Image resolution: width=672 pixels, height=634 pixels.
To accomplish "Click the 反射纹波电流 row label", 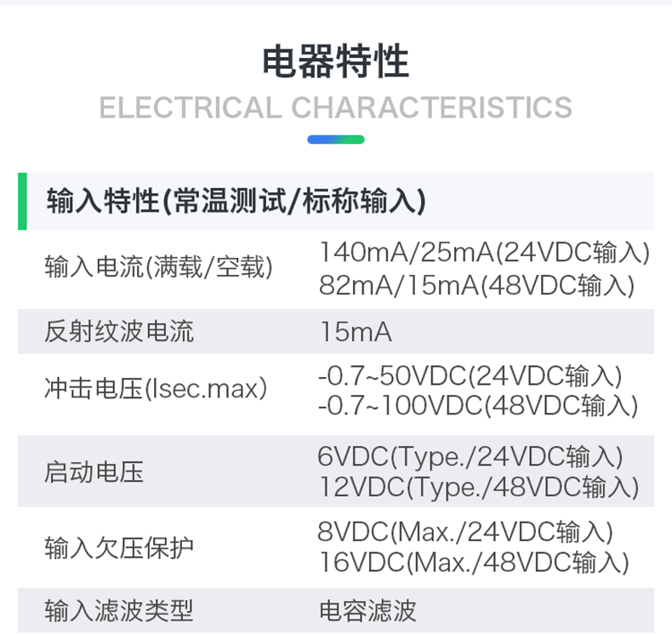I will [119, 331].
